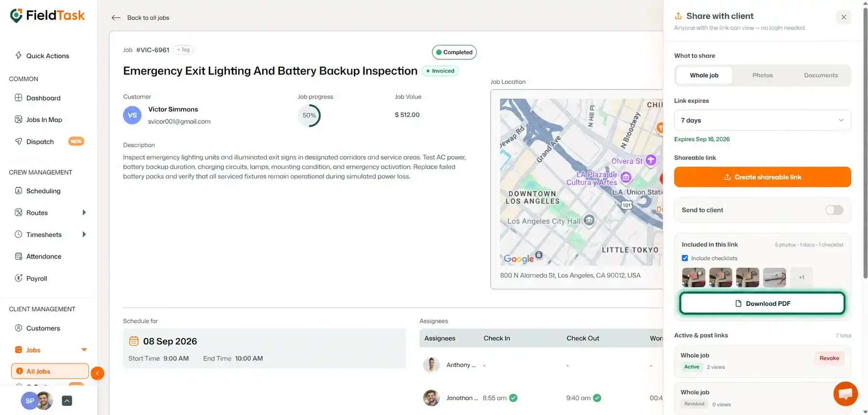Open Attendance page
Image resolution: width=868 pixels, height=415 pixels.
tap(44, 257)
